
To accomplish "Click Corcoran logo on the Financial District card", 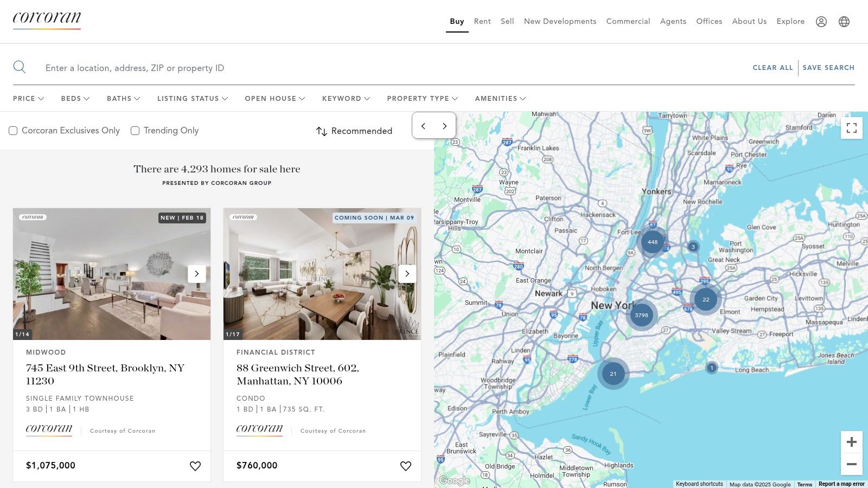I will pyautogui.click(x=259, y=429).
